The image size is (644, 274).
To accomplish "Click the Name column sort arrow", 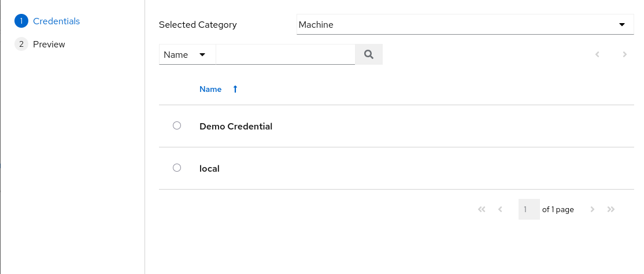I will tap(235, 89).
